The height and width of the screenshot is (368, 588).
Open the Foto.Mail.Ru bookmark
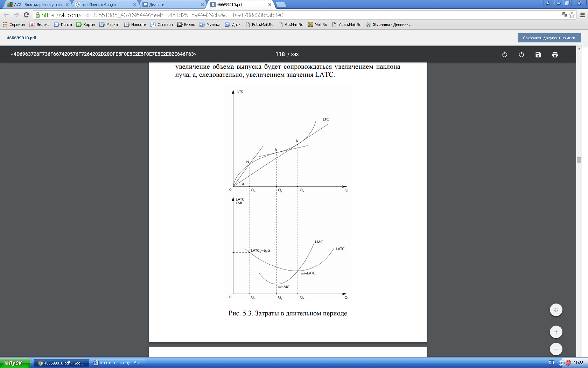point(259,25)
